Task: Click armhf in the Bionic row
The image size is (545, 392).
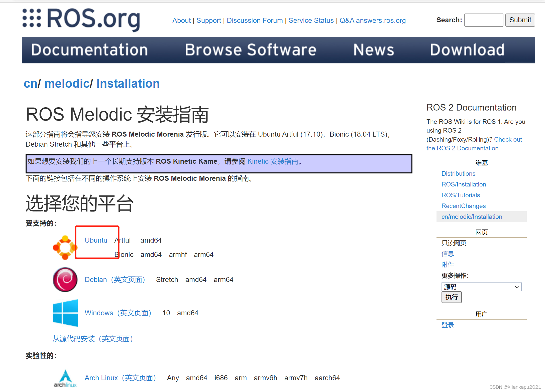Action: point(178,254)
